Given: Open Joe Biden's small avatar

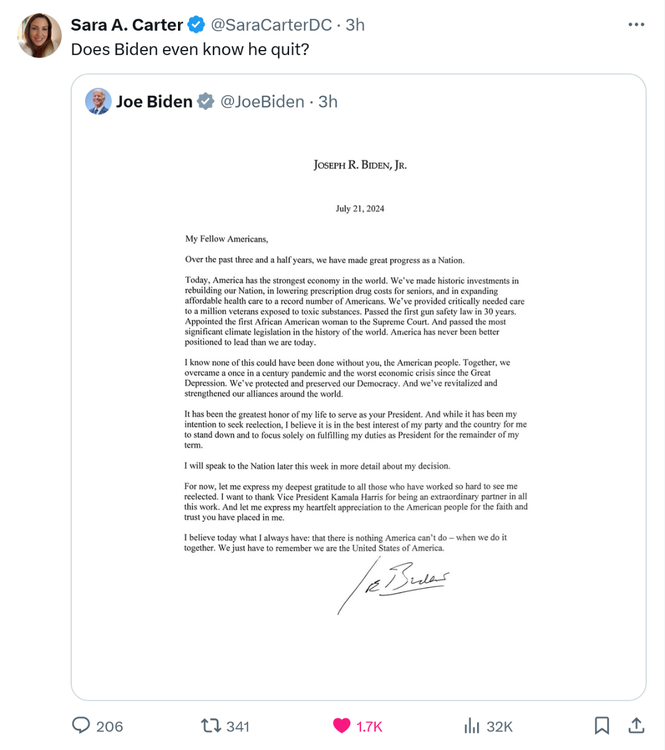Looking at the screenshot, I should 98,101.
